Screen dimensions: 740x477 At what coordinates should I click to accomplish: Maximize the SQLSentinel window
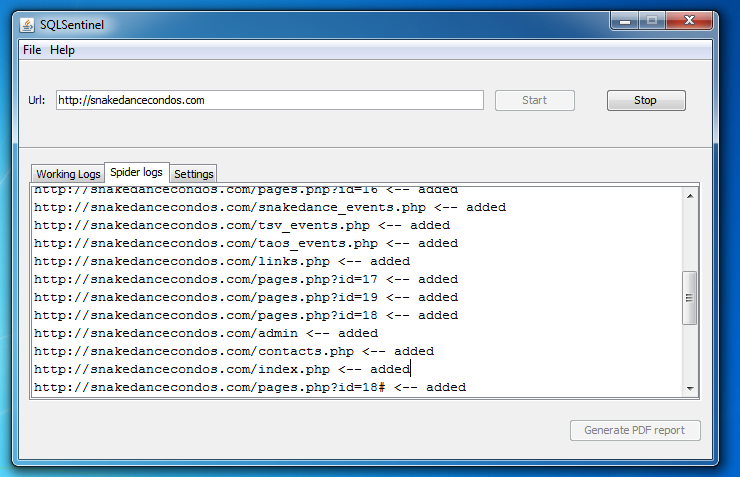(652, 21)
